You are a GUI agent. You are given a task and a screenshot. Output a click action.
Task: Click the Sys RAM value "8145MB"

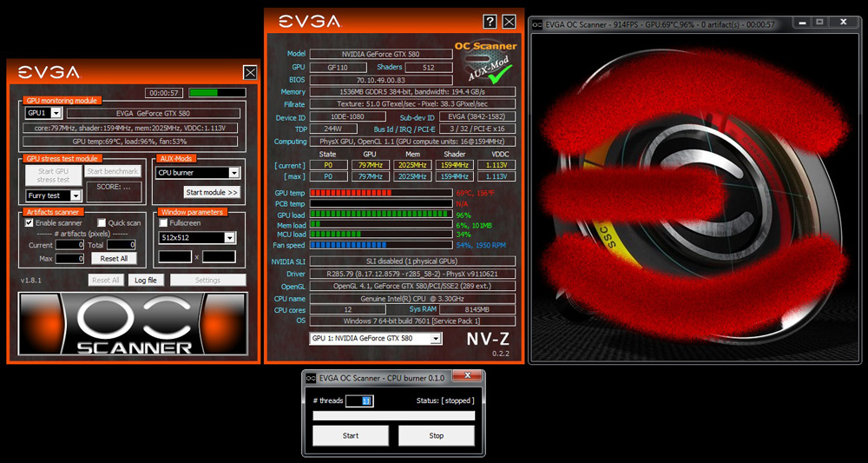(x=477, y=309)
